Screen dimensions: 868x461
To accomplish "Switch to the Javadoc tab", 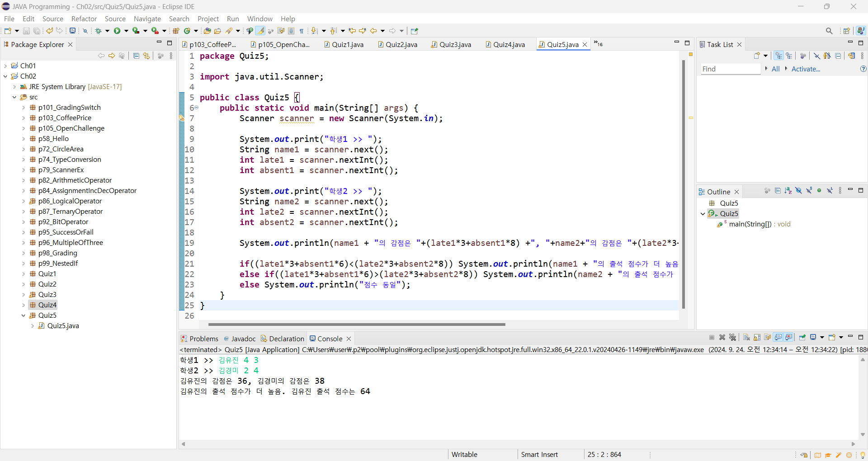I will [240, 339].
